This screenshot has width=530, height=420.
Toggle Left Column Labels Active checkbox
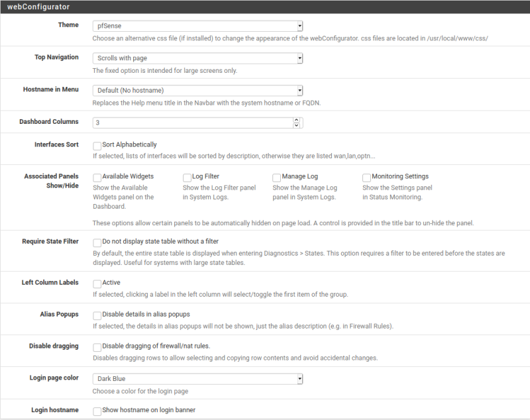[x=97, y=284]
